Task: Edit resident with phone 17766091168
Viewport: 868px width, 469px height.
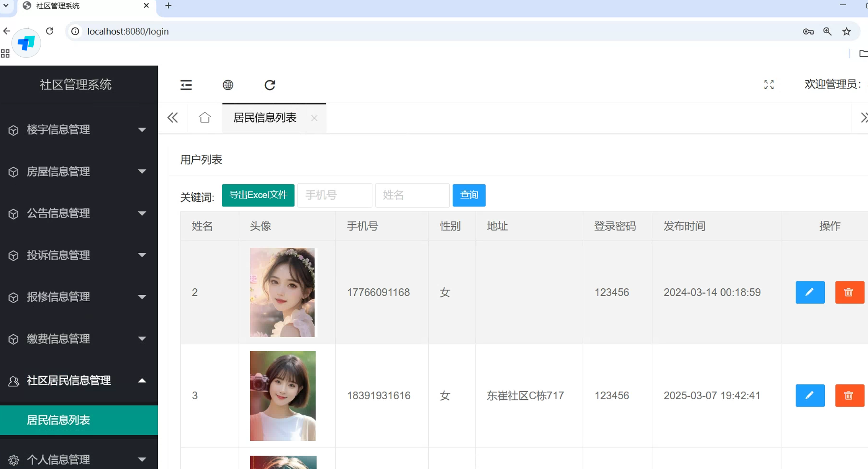Action: tap(810, 293)
